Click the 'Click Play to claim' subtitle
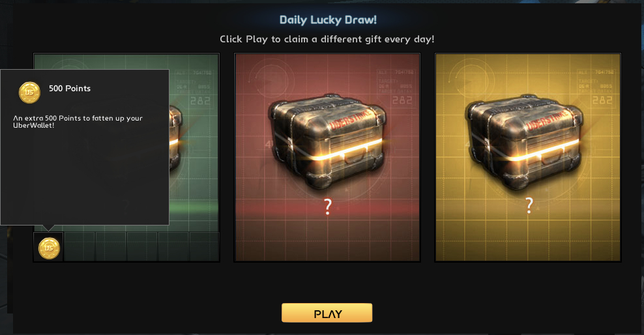The height and width of the screenshot is (335, 644). click(x=327, y=39)
